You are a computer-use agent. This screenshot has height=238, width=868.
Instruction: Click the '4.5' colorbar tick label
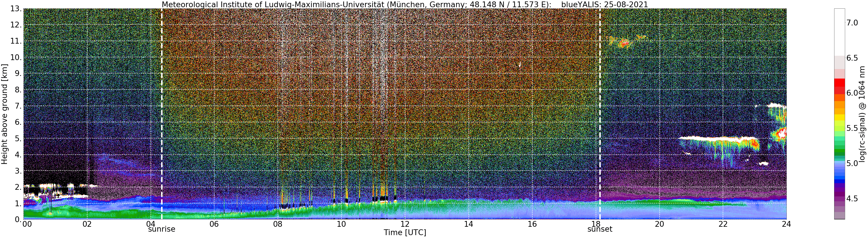(852, 199)
